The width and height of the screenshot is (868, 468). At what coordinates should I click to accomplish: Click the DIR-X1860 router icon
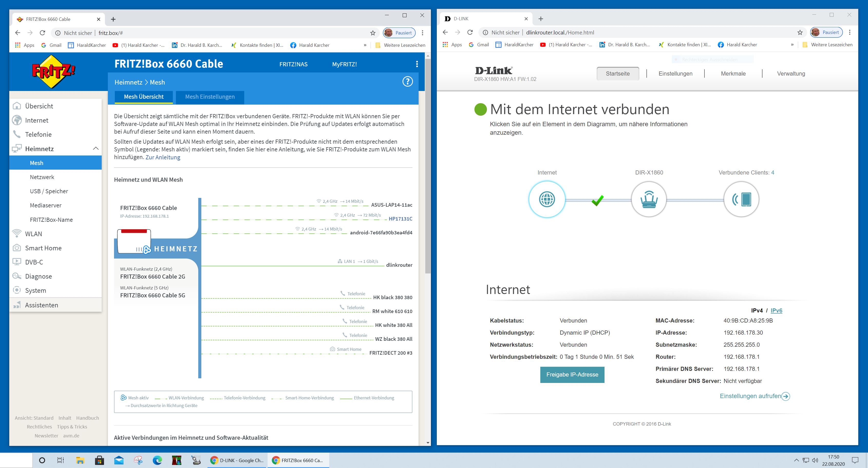tap(649, 199)
